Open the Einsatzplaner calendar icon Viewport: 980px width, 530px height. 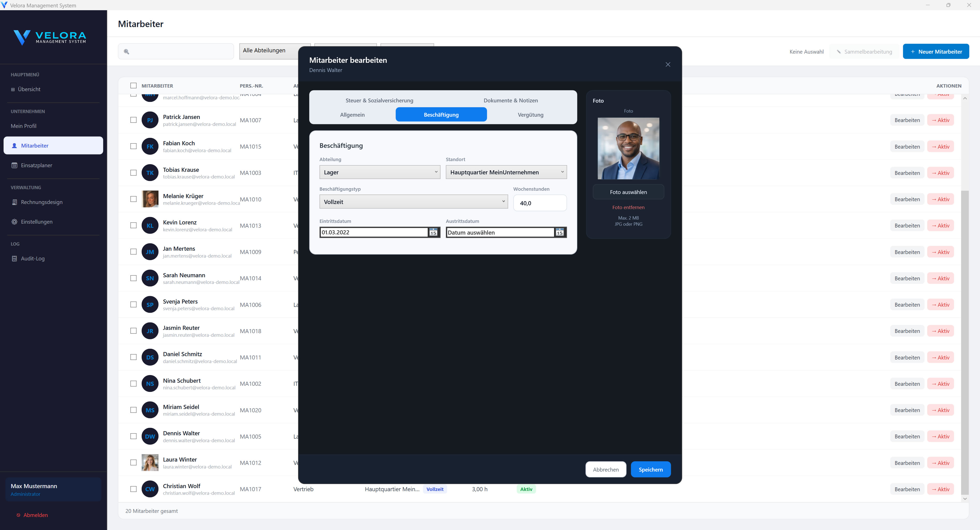(14, 165)
